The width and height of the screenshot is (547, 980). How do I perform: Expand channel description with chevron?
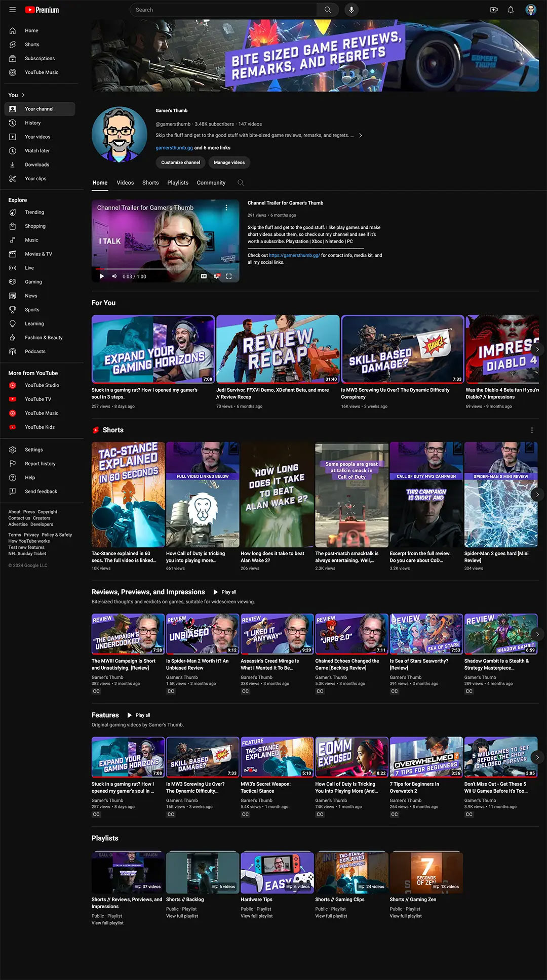361,135
